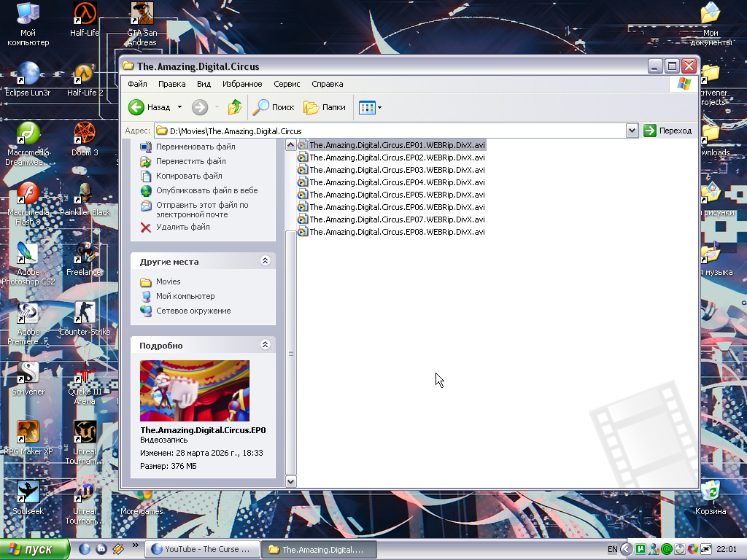
Task: Click side panel scrollbar down arrow
Action: tap(290, 481)
